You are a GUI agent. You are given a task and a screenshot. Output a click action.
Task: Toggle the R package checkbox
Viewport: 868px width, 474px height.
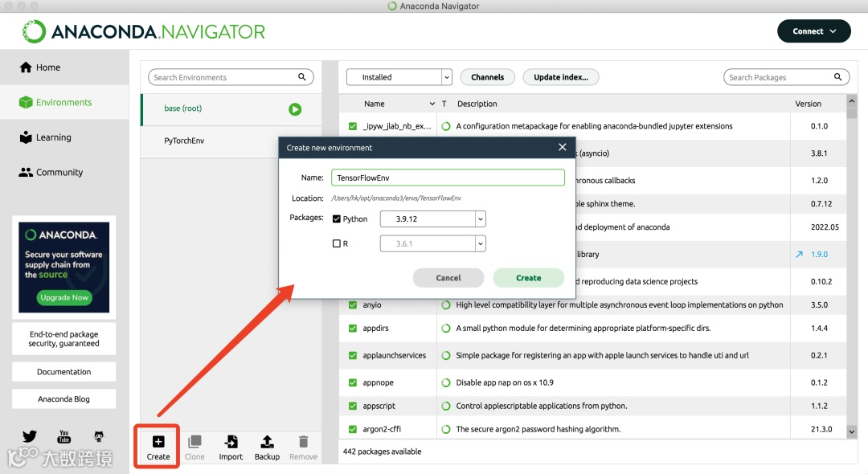[336, 243]
